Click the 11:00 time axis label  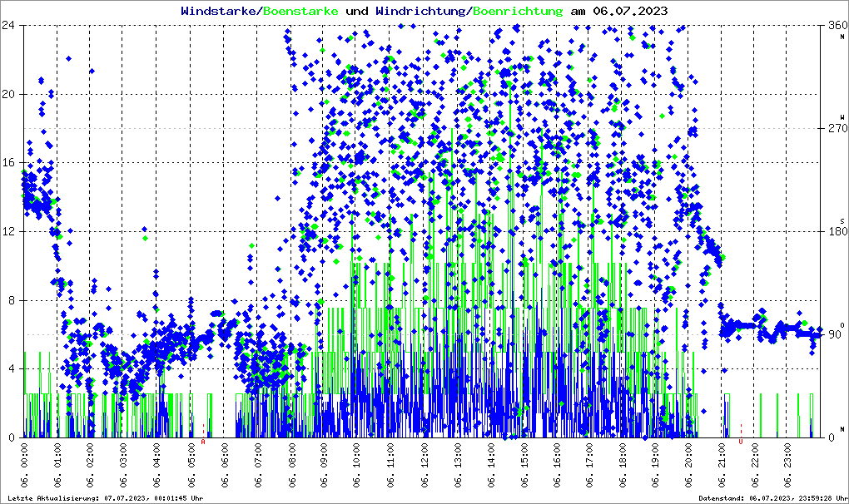point(390,465)
